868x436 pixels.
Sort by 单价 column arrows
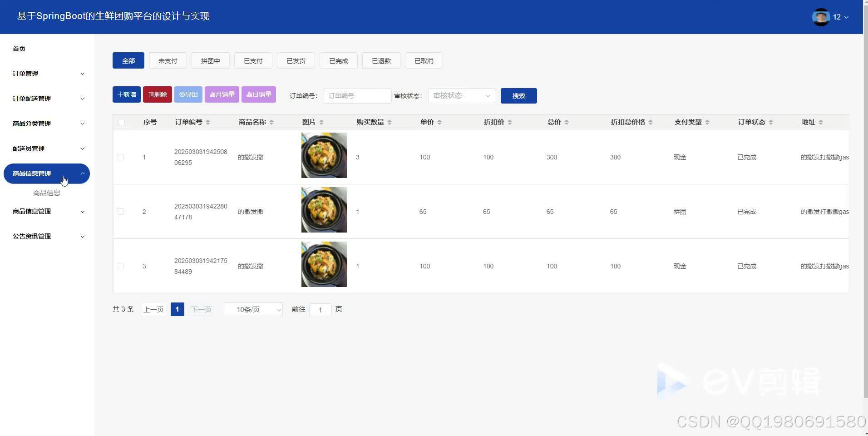point(439,122)
